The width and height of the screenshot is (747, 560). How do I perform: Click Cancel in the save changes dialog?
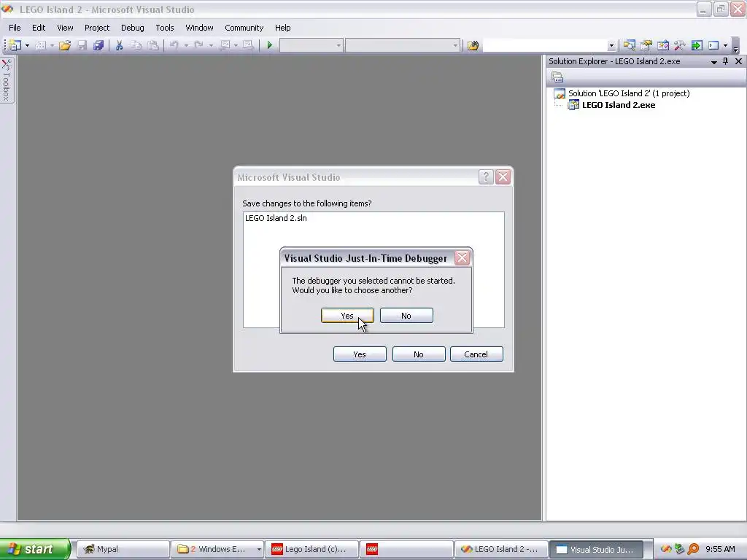[x=476, y=354]
